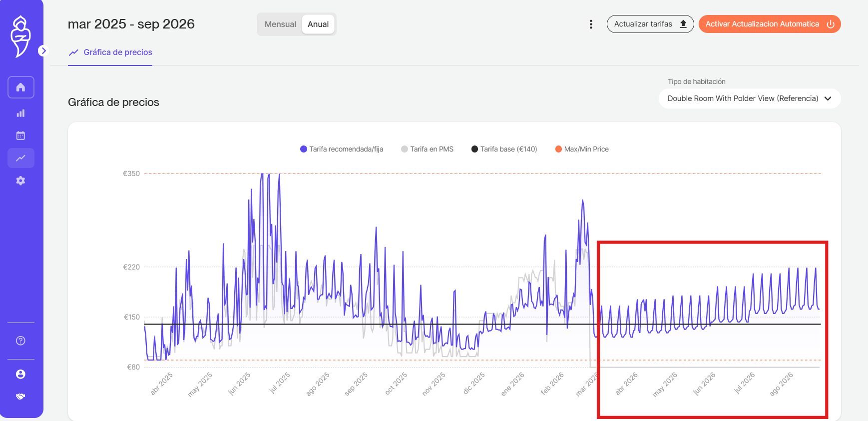Expand the sidebar with chevron arrow
The width and height of the screenshot is (868, 421).
tap(43, 50)
